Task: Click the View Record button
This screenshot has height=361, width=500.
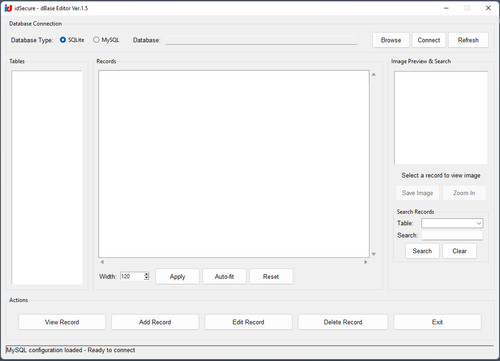Action: click(x=62, y=322)
